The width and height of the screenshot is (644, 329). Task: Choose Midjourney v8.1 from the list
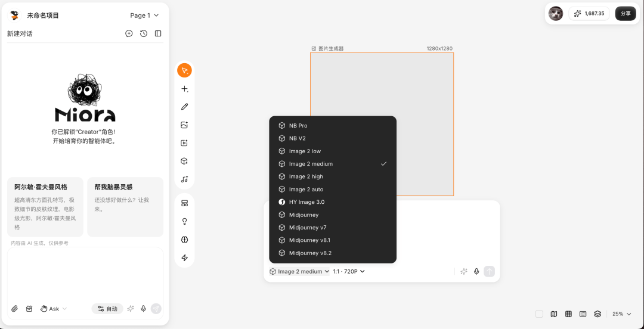(333, 240)
